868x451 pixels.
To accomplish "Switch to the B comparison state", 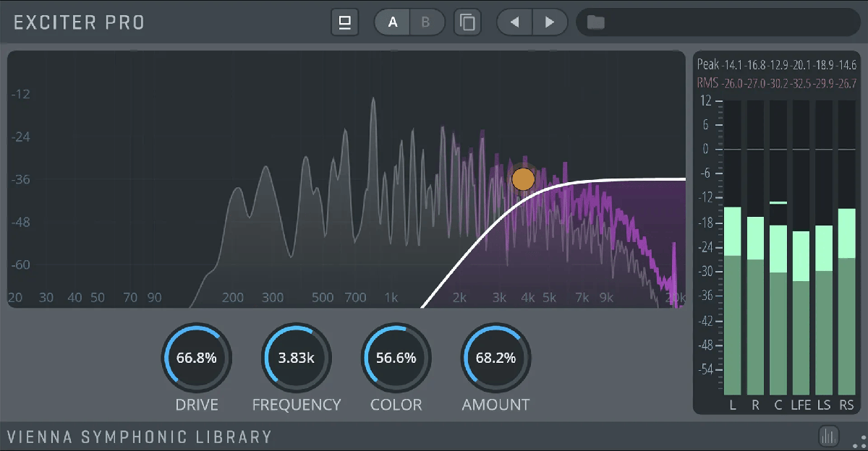I will pyautogui.click(x=425, y=22).
